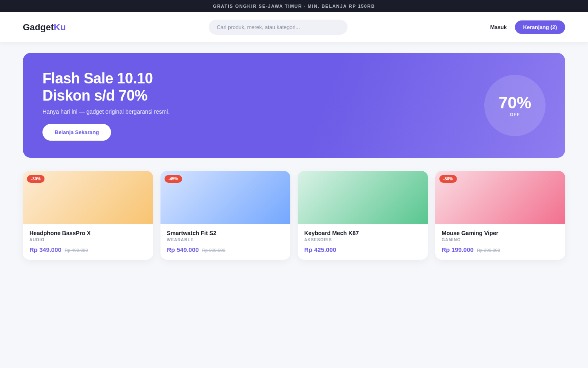The image size is (588, 368).
Task: Select the Headphone BassPro X title
Action: click(x=60, y=233)
